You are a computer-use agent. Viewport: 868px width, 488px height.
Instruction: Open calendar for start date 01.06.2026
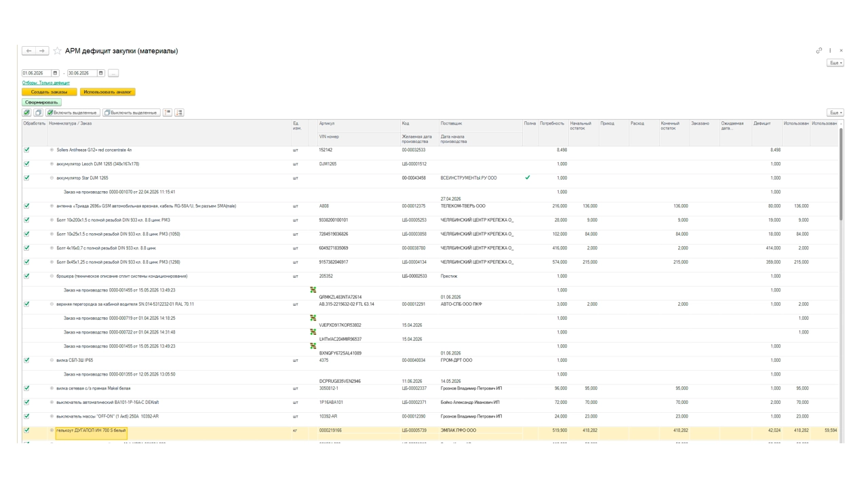tap(56, 73)
